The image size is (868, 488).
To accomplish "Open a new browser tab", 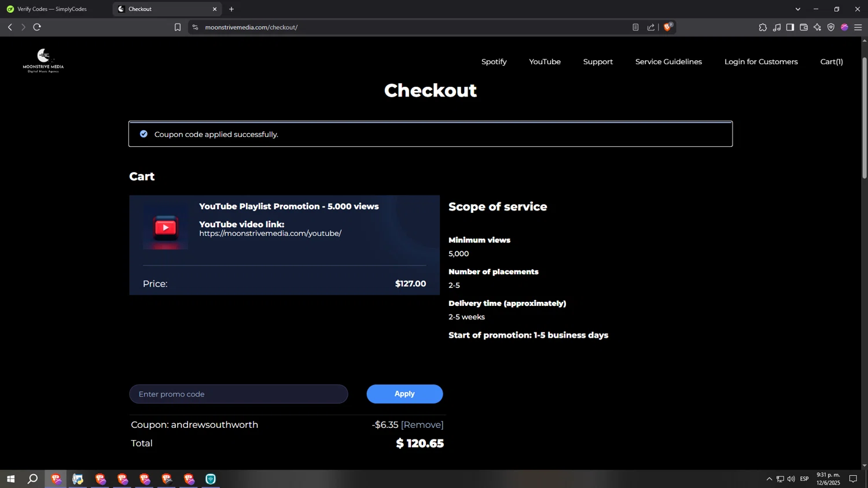I will [231, 9].
